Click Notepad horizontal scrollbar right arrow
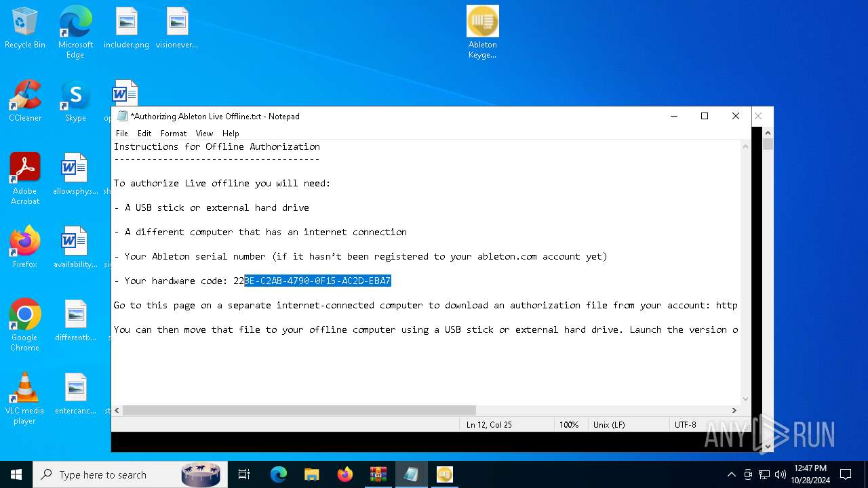This screenshot has height=488, width=868. coord(734,410)
